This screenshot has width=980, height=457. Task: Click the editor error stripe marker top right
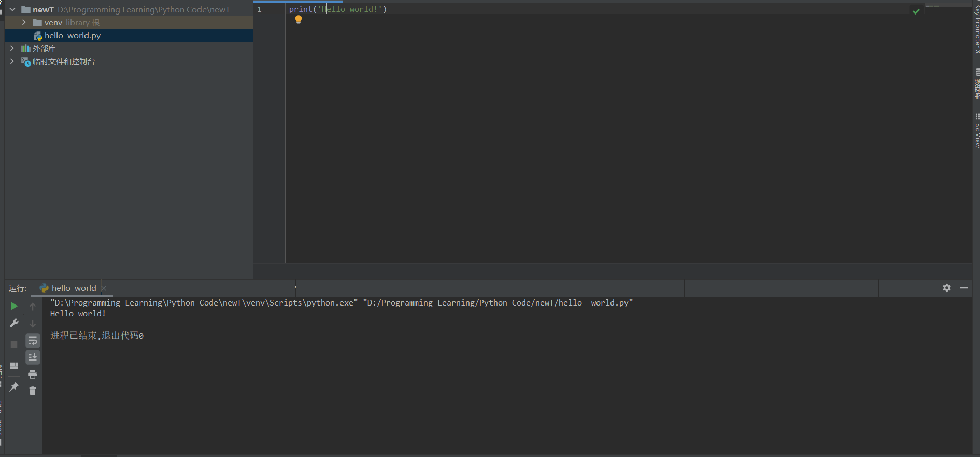932,6
